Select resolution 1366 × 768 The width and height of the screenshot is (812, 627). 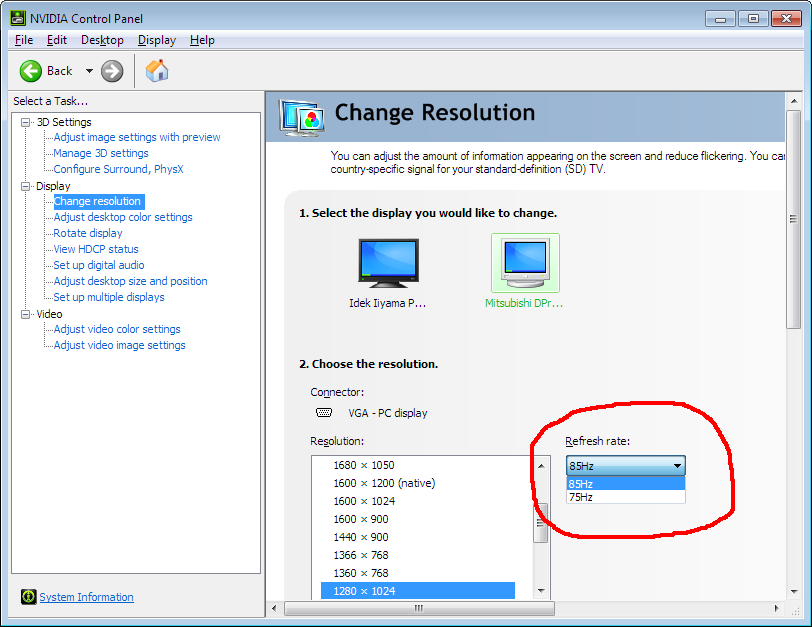pos(361,555)
